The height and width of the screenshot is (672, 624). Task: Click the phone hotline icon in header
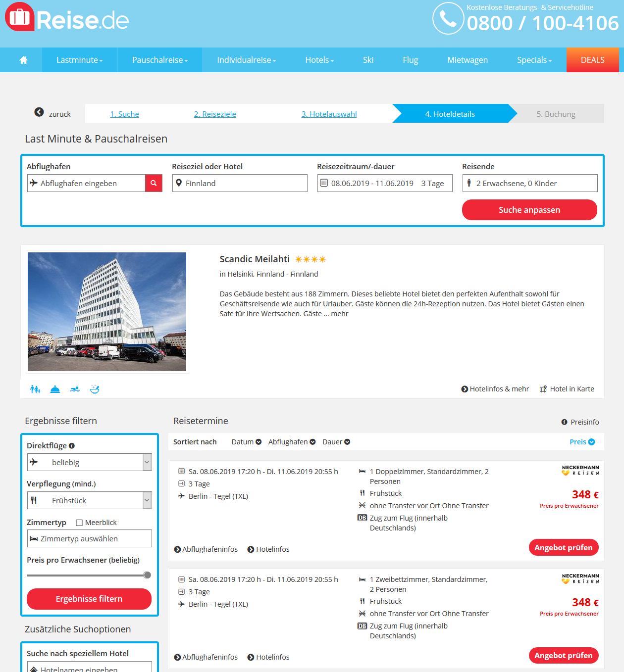tap(448, 18)
